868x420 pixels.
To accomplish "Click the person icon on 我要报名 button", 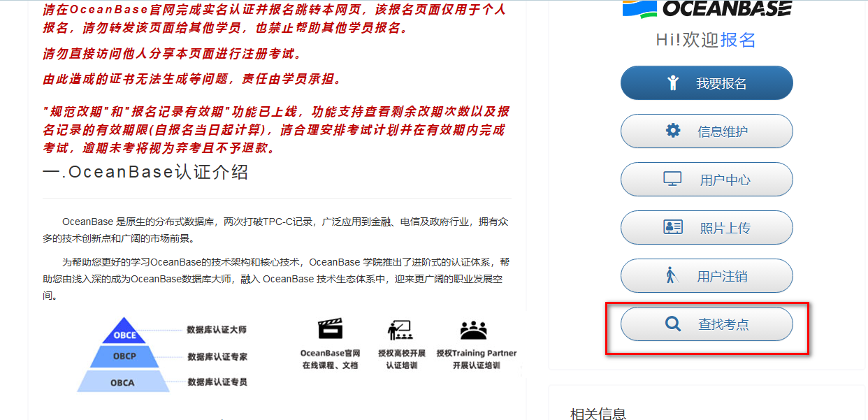I will coord(673,83).
